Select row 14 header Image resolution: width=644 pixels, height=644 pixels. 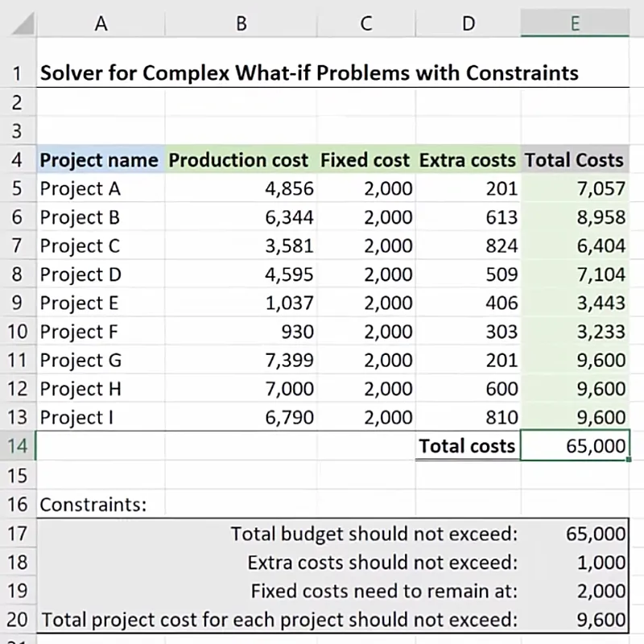pyautogui.click(x=17, y=446)
